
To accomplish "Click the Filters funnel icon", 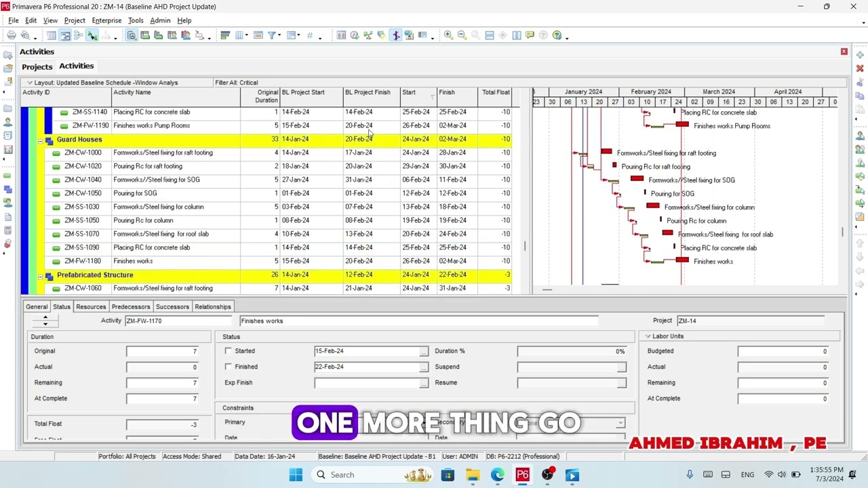I will pyautogui.click(x=271, y=35).
